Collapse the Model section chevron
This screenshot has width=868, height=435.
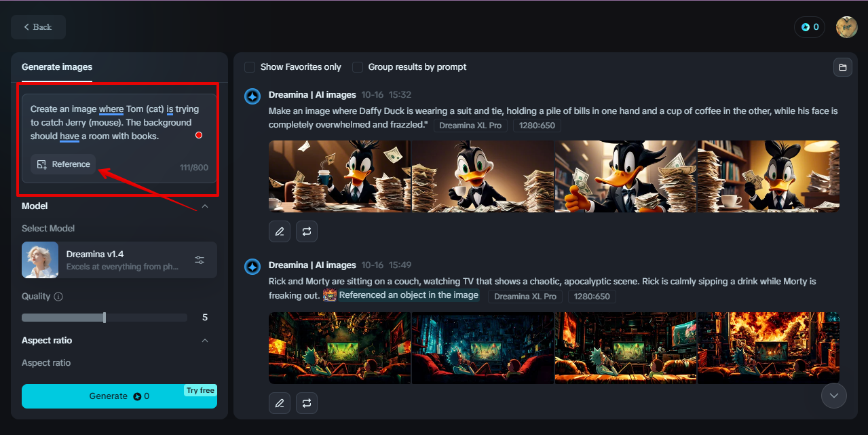point(205,206)
